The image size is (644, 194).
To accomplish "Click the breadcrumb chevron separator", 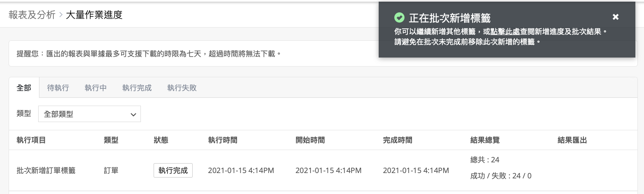I will tap(61, 15).
